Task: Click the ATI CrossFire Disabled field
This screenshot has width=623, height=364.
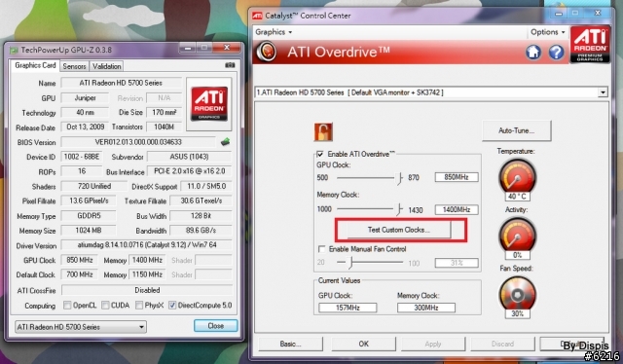Action: tap(147, 290)
